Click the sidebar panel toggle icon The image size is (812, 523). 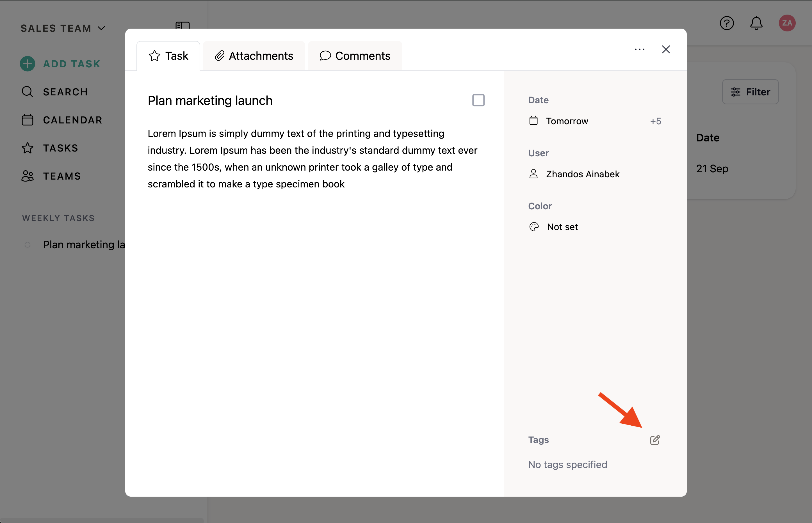click(183, 26)
